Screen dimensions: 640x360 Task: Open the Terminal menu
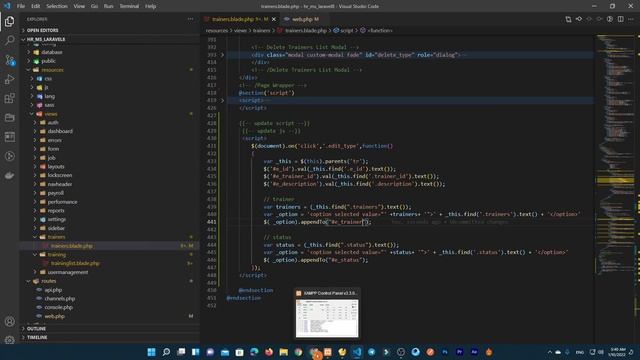(129, 6)
